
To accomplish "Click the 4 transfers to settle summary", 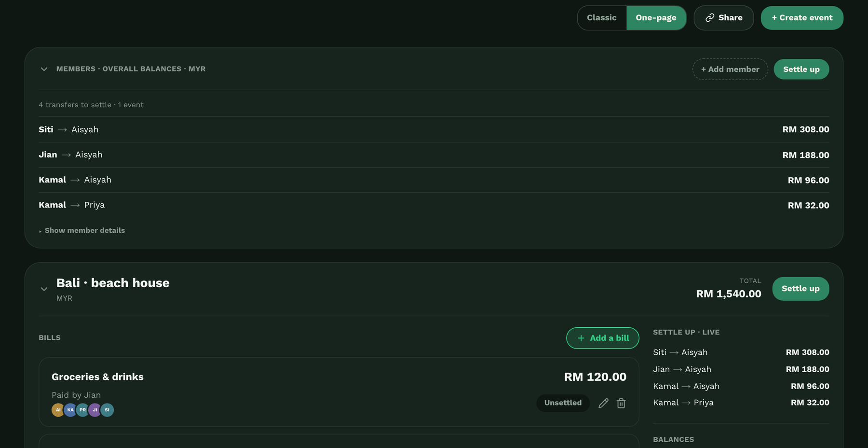I will point(91,105).
